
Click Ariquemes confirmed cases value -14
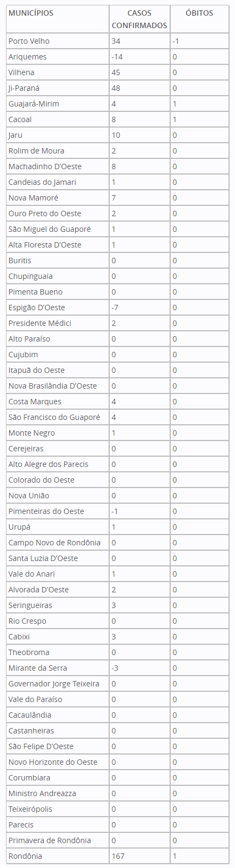[x=117, y=57]
